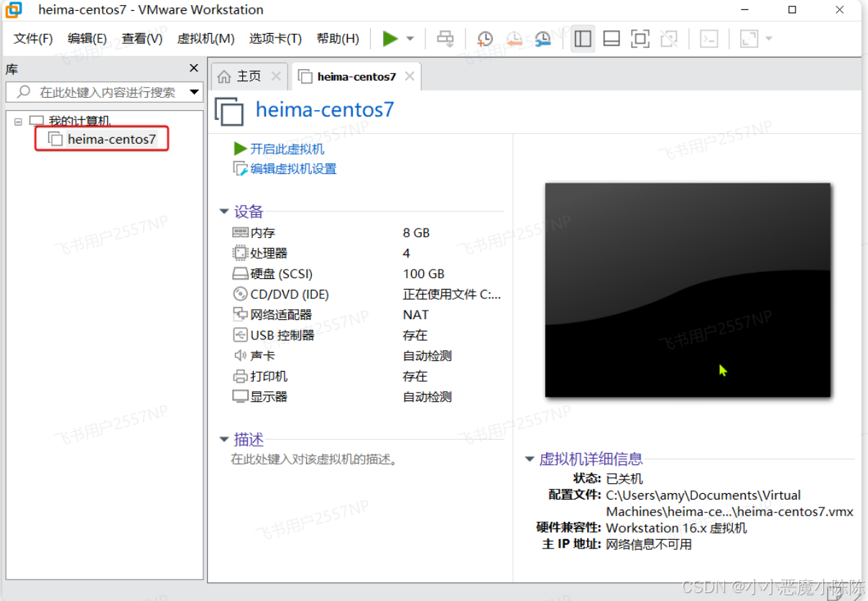Click the 显示器 device row
868x601 pixels.
(367, 397)
